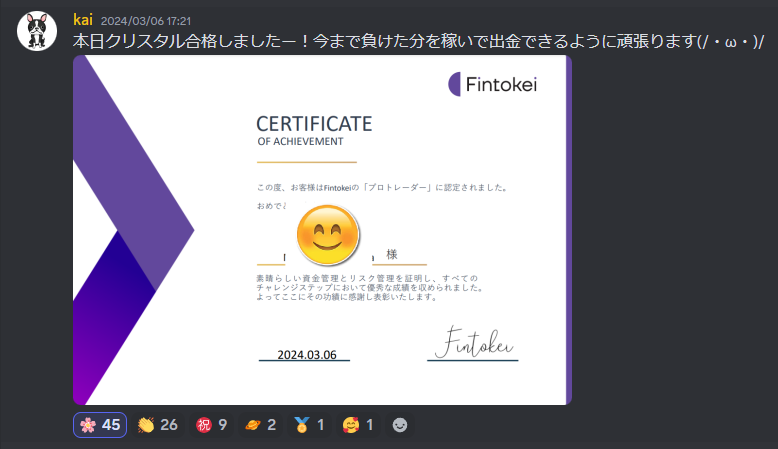Click the message timestamp 2024/03/06 17:21
This screenshot has width=778, height=449.
coord(146,21)
